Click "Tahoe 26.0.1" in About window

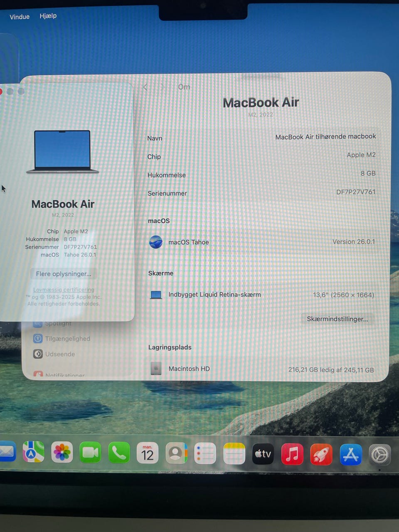tap(80, 255)
